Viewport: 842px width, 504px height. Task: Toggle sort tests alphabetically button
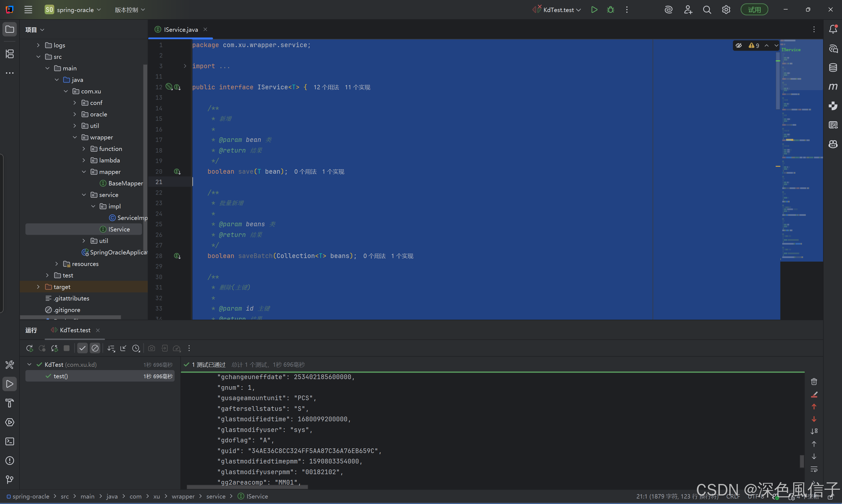tap(111, 348)
